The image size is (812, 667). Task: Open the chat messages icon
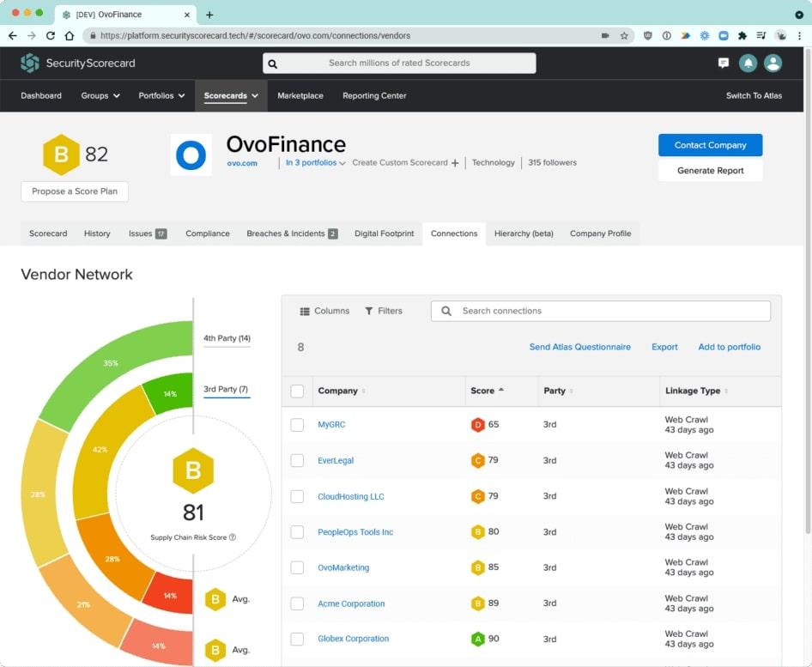click(724, 64)
